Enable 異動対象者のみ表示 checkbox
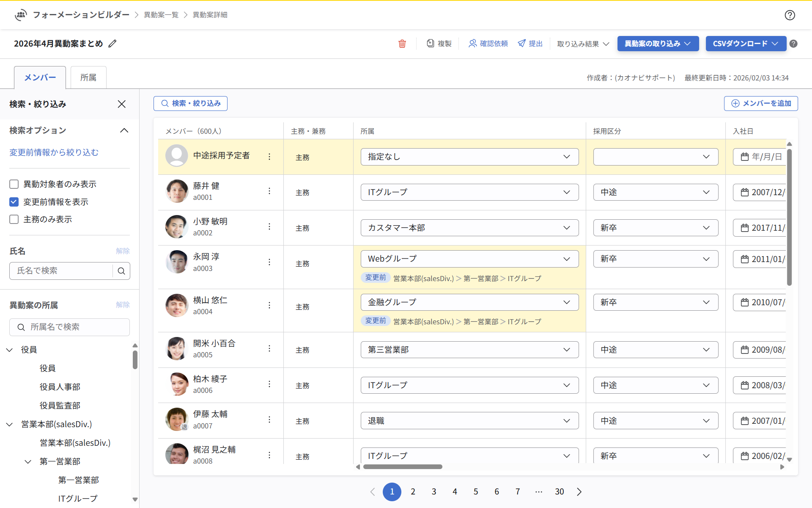The image size is (812, 508). point(14,184)
